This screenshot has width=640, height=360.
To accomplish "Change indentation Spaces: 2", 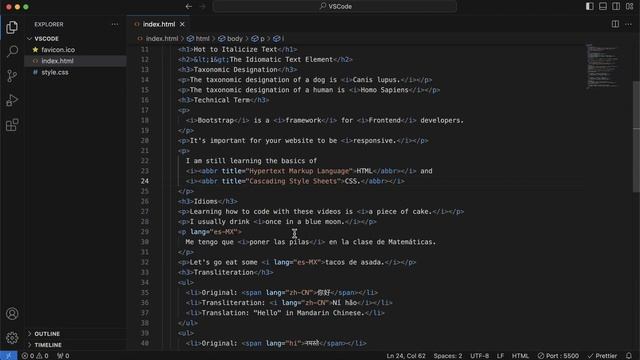I will (448, 356).
